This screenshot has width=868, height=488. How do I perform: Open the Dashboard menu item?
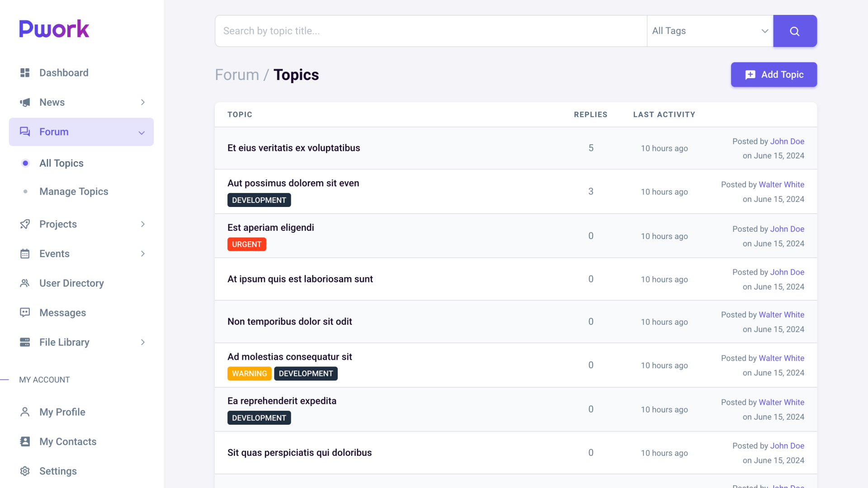point(81,73)
